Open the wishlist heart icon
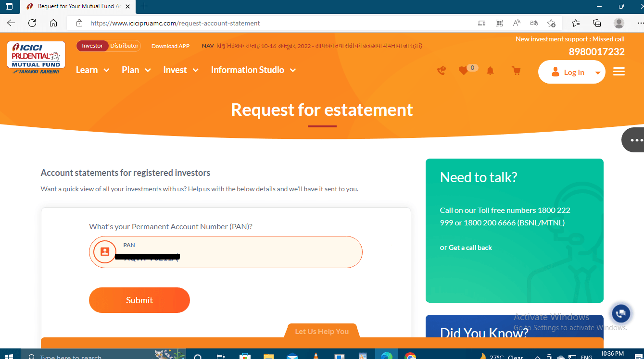The height and width of the screenshot is (359, 644). coord(463,70)
